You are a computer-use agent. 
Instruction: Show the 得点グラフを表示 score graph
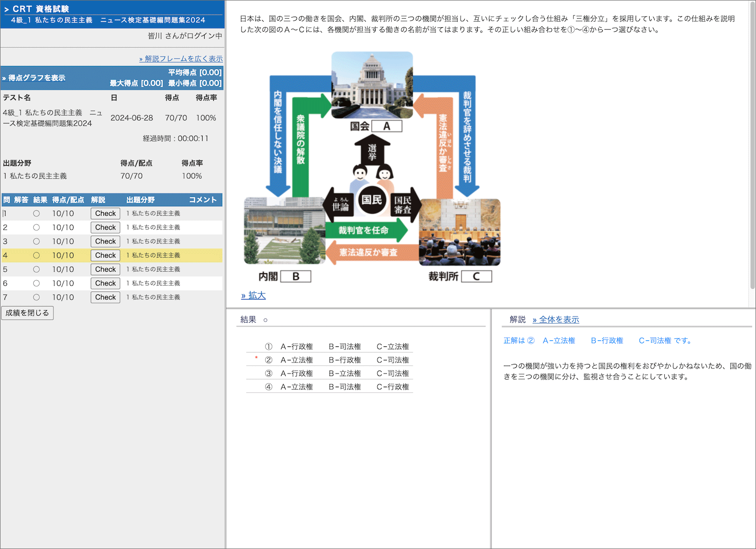(x=34, y=78)
